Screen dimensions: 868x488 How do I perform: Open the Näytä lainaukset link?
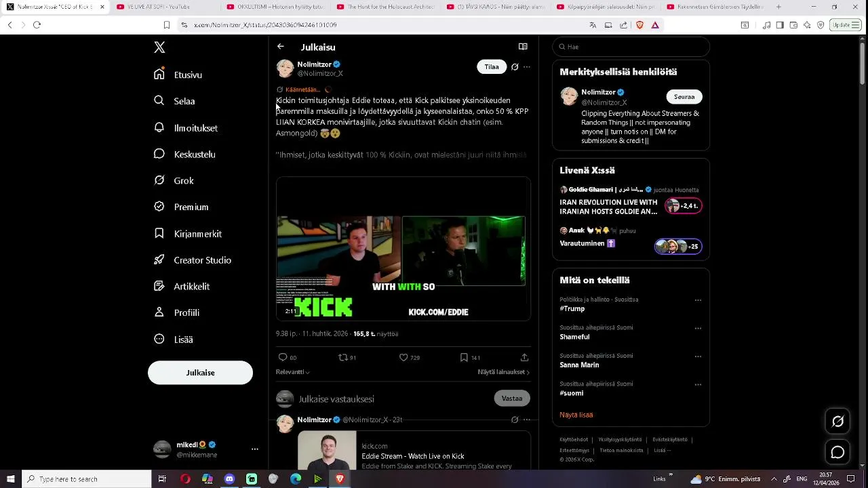504,372
